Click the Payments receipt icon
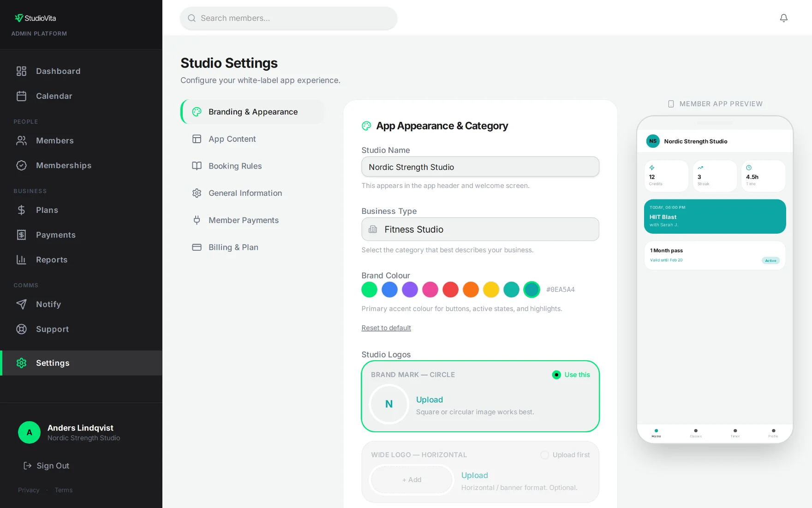Viewport: 812px width, 508px height. coord(21,235)
